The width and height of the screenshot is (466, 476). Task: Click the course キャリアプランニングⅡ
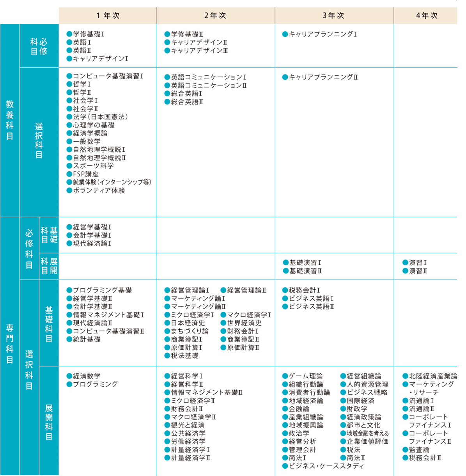(x=320, y=77)
